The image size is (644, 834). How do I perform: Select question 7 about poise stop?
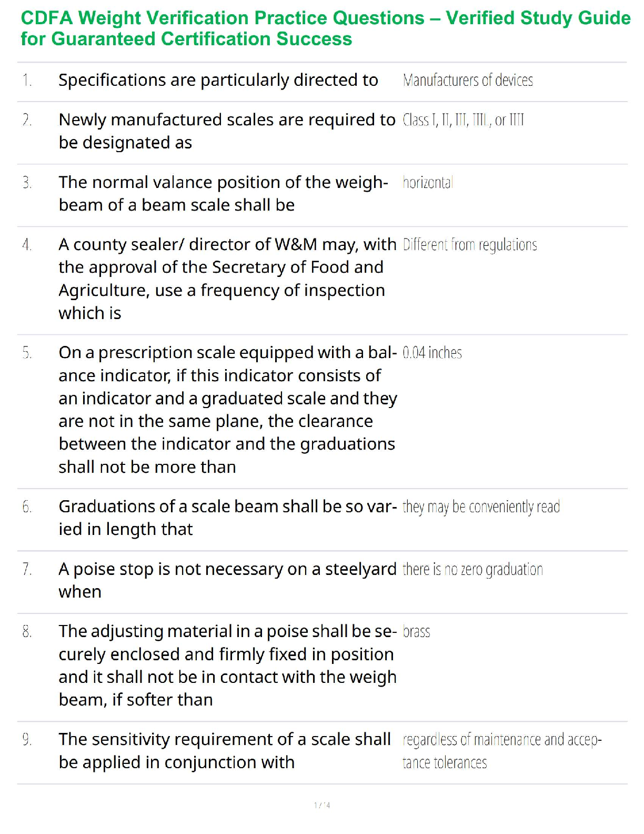[227, 580]
